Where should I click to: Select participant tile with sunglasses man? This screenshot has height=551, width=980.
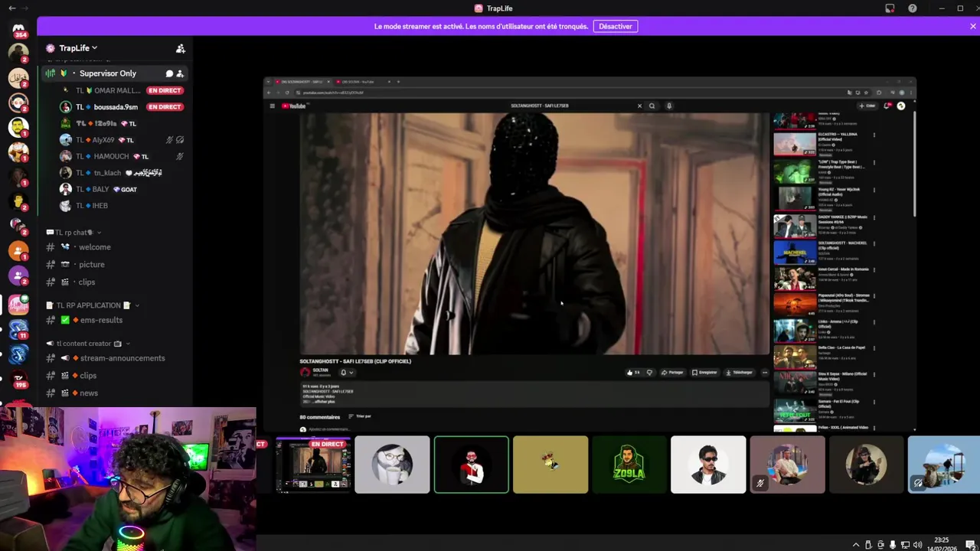coord(708,465)
